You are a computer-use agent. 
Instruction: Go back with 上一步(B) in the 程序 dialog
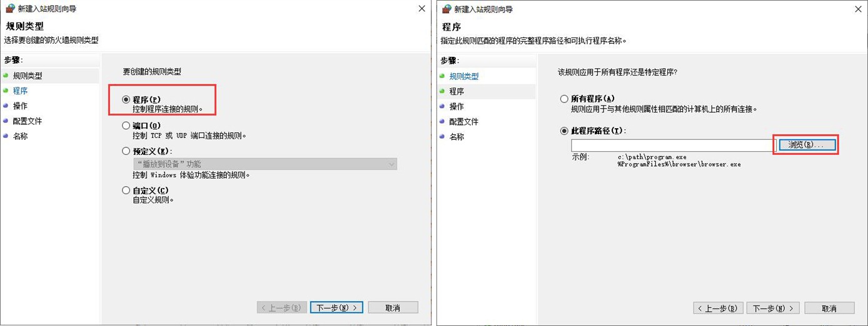(719, 309)
